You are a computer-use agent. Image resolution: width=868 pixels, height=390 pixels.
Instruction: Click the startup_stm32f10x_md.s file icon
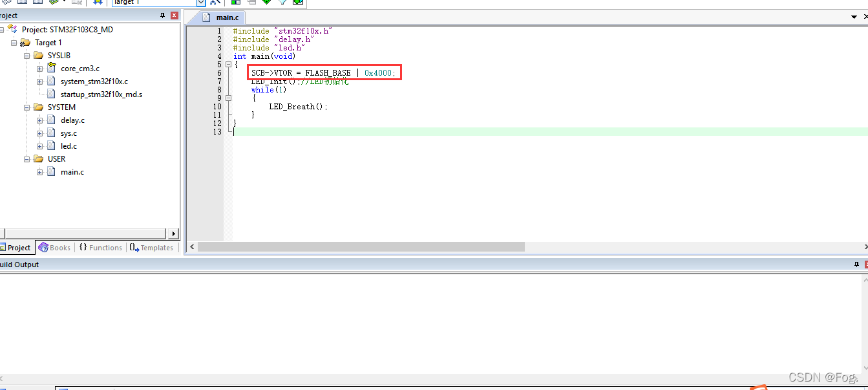(x=51, y=94)
